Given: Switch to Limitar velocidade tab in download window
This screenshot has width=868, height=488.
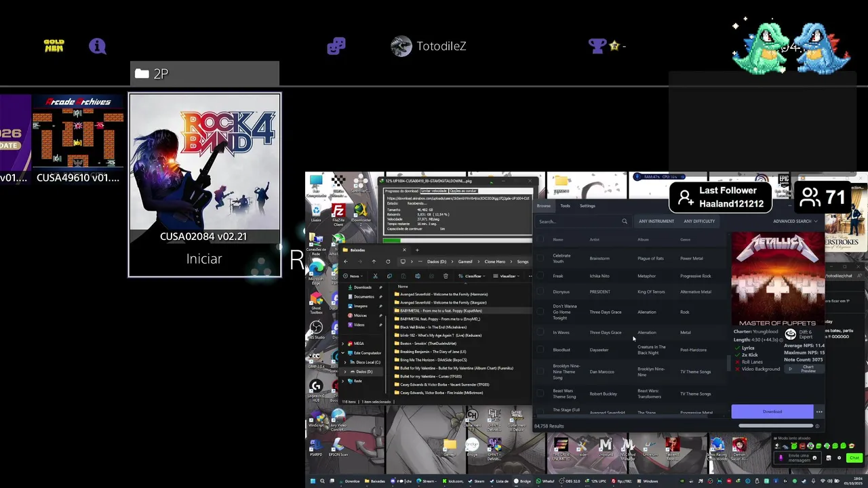Looking at the screenshot, I should [435, 191].
